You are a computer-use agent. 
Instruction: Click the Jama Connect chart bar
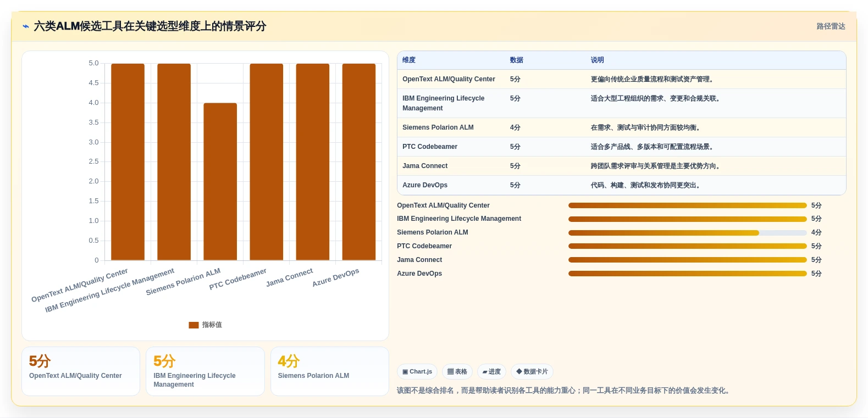tap(313, 162)
